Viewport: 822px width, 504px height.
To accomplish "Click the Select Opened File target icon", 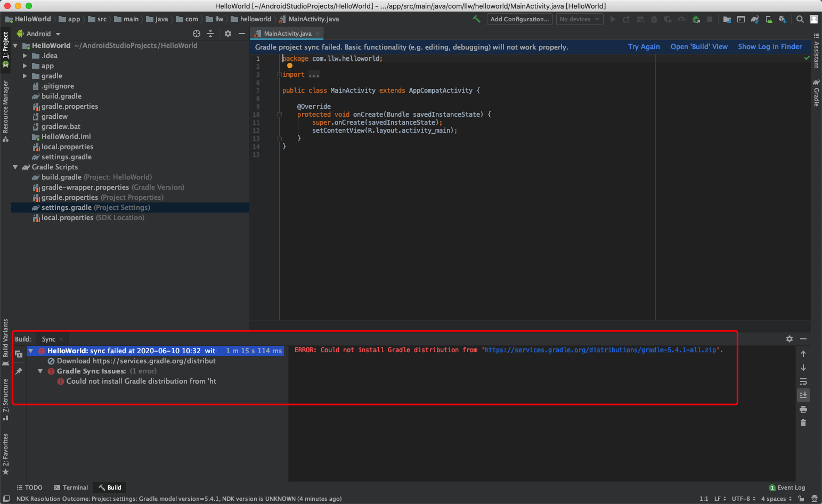I will tap(197, 34).
